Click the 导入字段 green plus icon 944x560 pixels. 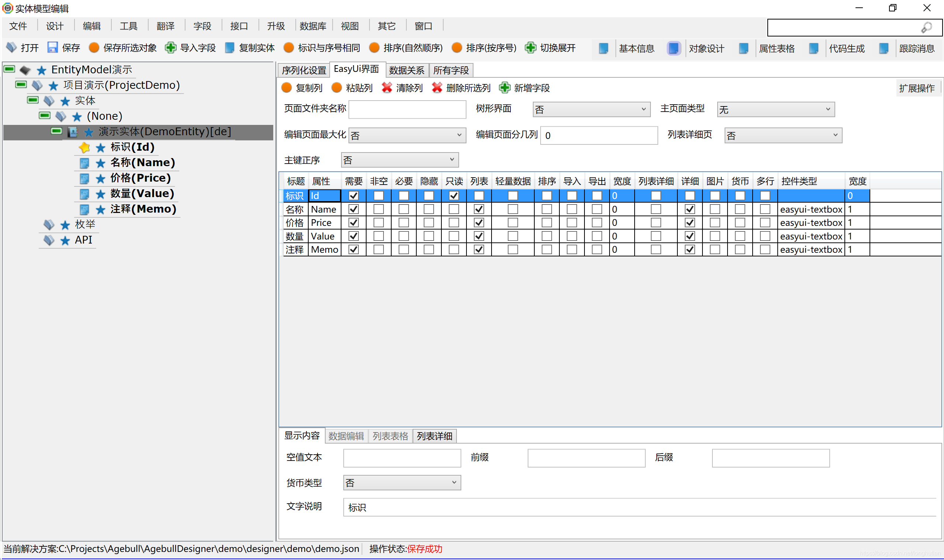coord(171,48)
